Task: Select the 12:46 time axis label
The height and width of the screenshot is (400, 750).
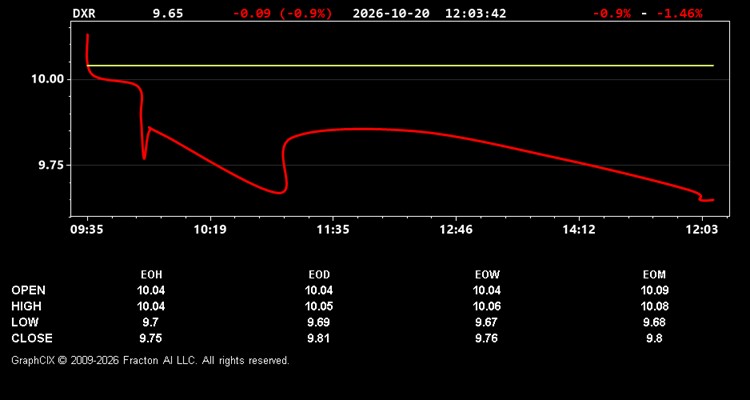Action: point(456,230)
